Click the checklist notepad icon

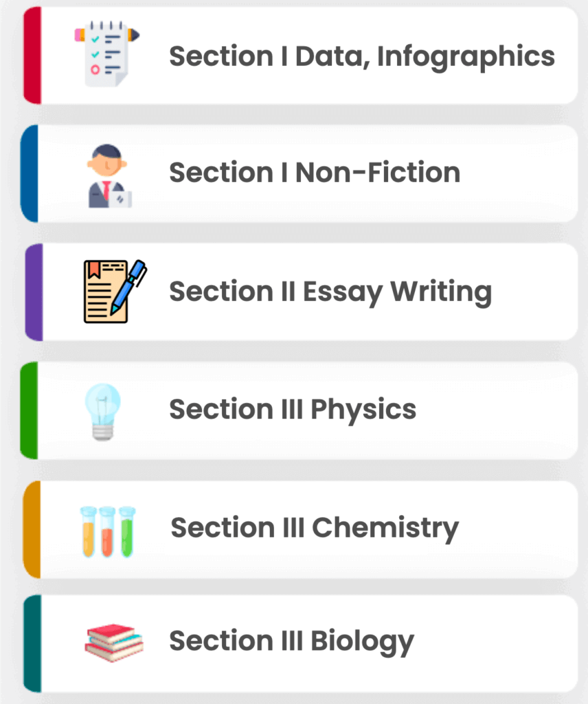(106, 54)
